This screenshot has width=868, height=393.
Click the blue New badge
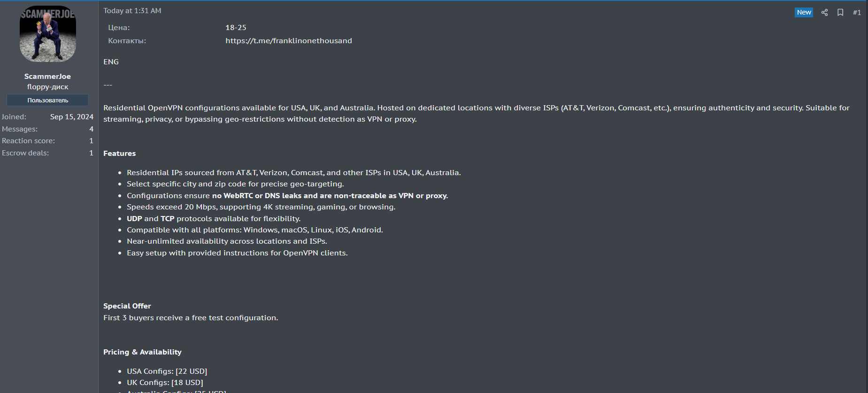[804, 13]
